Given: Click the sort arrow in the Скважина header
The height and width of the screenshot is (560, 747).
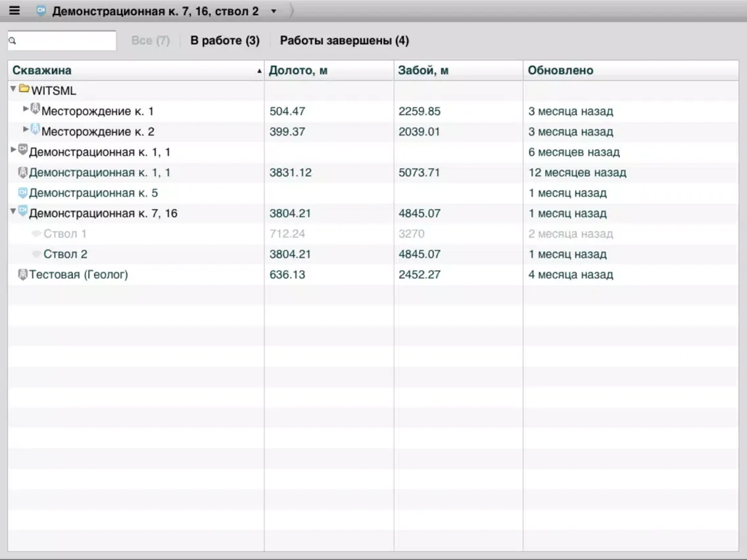Looking at the screenshot, I should (259, 71).
